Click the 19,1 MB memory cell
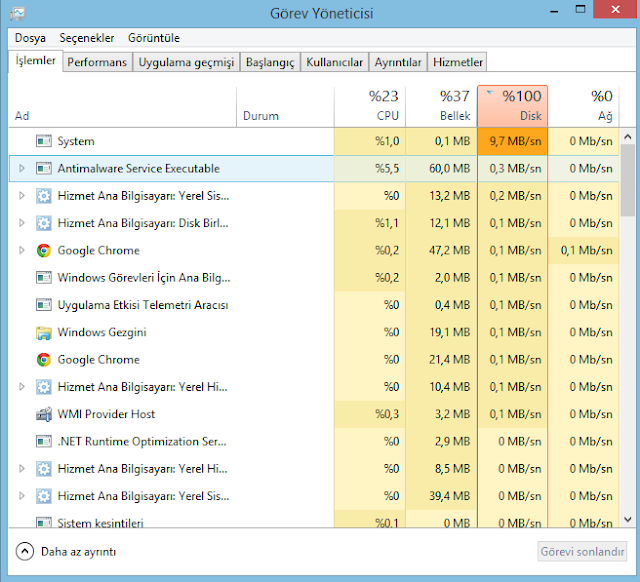The height and width of the screenshot is (582, 640). (x=441, y=333)
